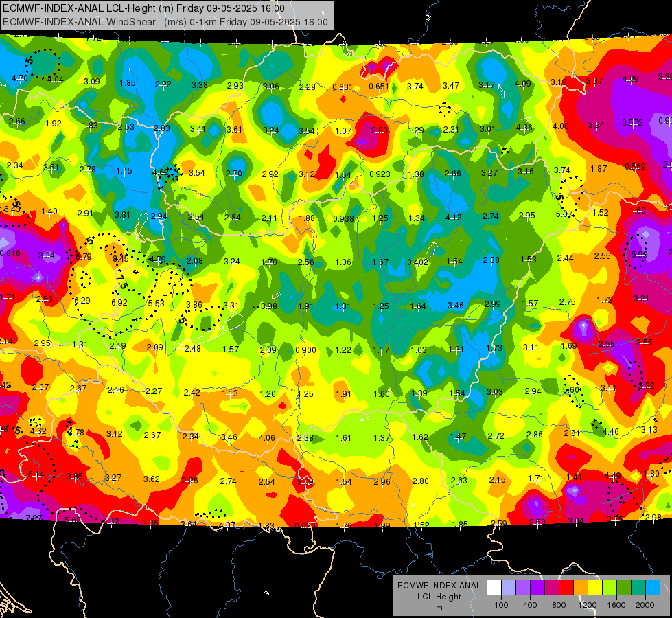Screen dimensions: 672x618
Task: Pick the violet legend swatch left of 400
Action: click(523, 588)
